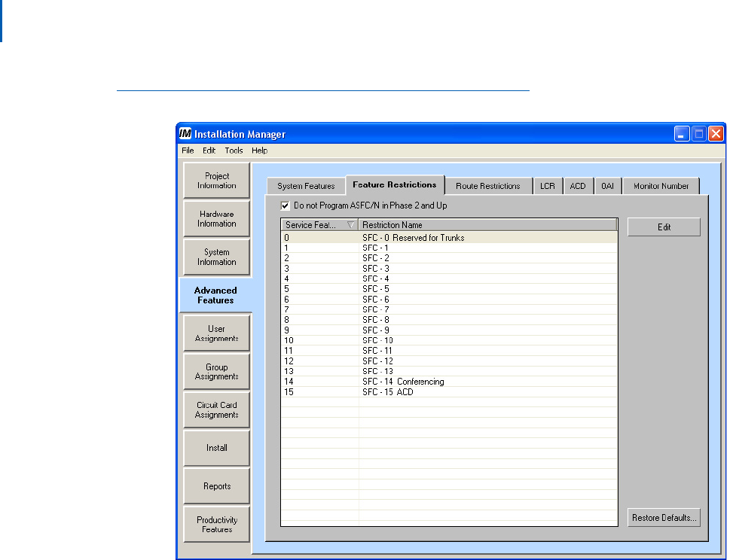Sort by Service Feature column arrow

pyautogui.click(x=350, y=225)
